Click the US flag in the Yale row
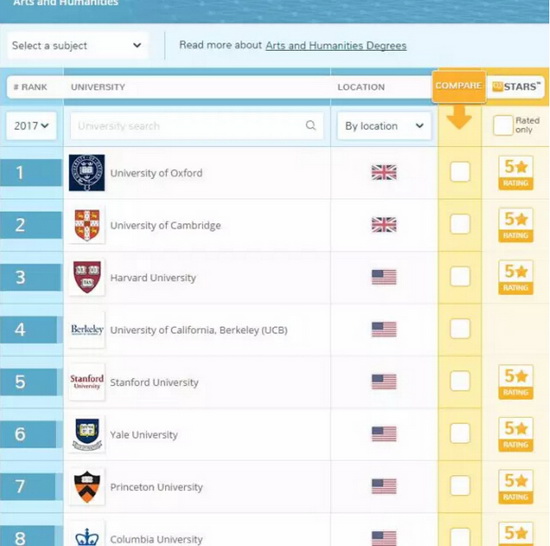The image size is (550, 546). pos(384,434)
